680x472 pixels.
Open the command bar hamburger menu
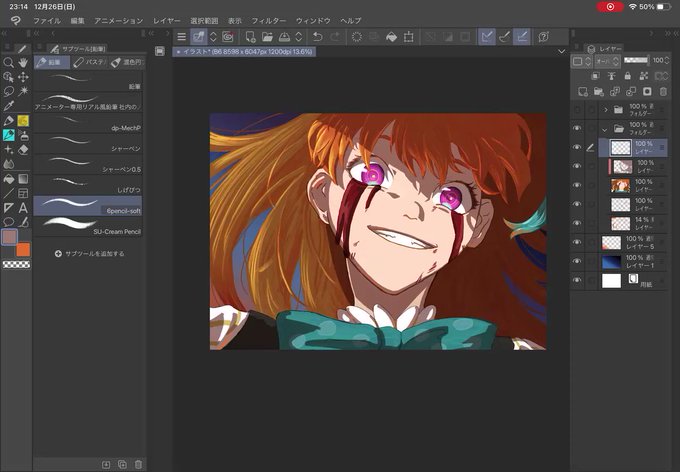pos(181,37)
